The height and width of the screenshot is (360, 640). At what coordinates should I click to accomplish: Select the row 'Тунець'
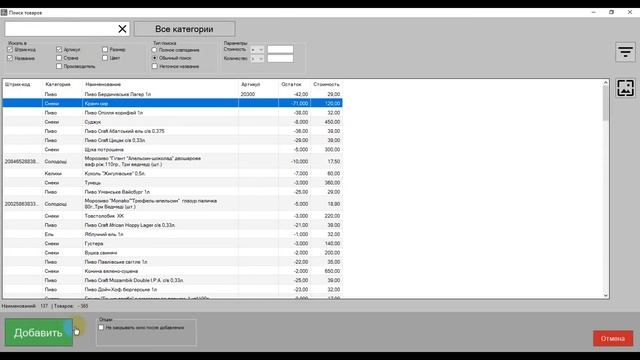click(173, 183)
